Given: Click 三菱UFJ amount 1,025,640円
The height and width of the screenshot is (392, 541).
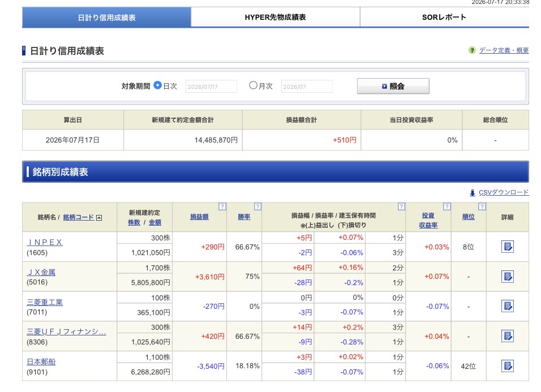Looking at the screenshot, I should point(151,342).
